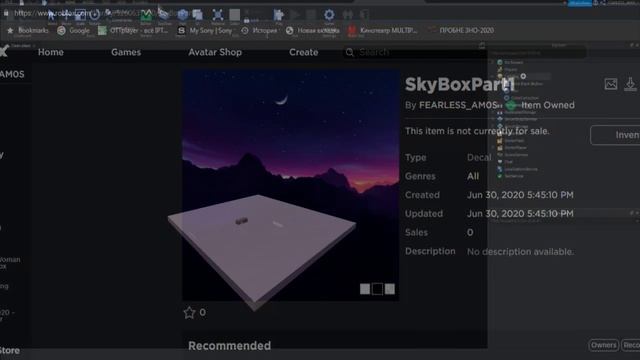Go to Avatar Shop
Image resolution: width=640 pixels, height=360 pixels.
[215, 52]
